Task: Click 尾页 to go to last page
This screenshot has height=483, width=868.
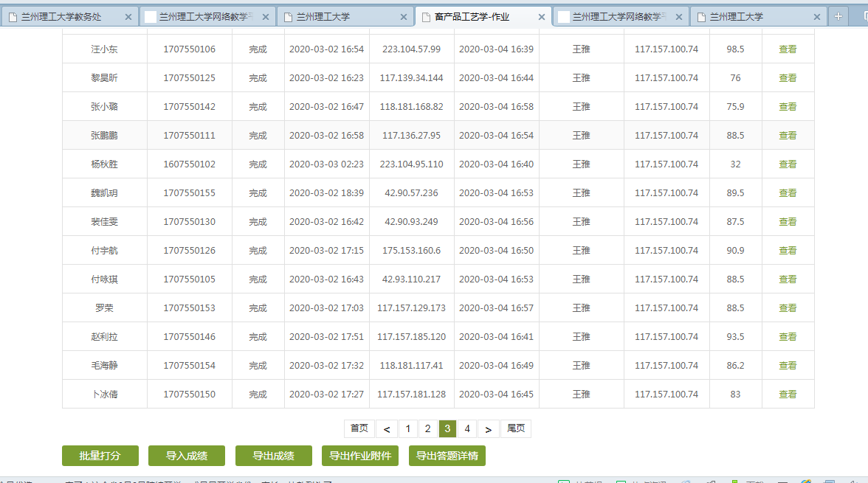Action: coord(516,429)
